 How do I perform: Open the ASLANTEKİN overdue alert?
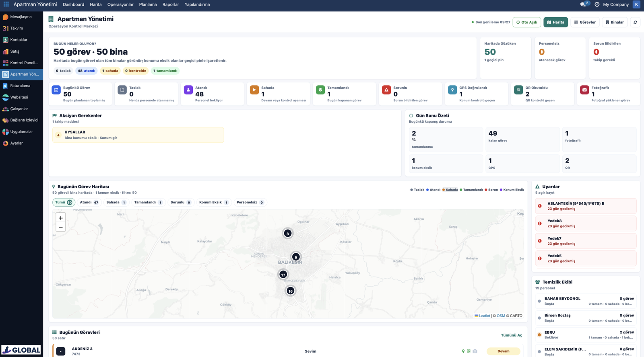click(586, 206)
